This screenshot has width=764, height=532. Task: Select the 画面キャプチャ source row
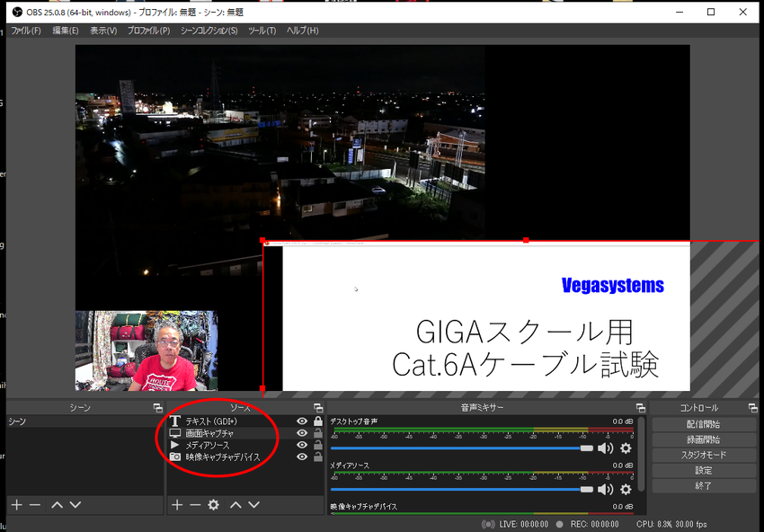[245, 433]
